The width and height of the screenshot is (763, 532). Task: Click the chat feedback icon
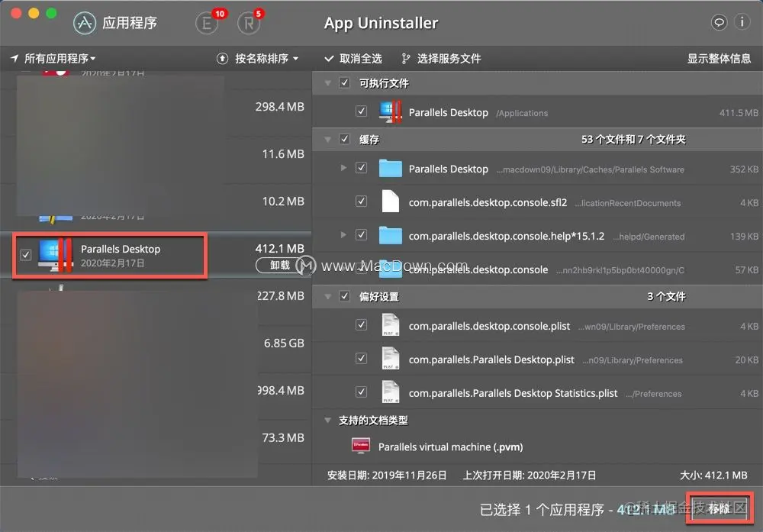click(x=719, y=22)
